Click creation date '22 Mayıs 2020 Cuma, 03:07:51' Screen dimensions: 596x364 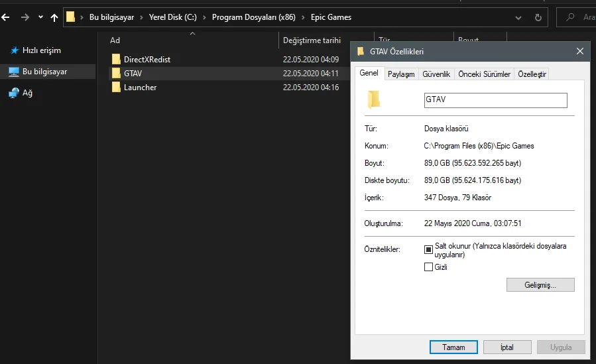coord(473,223)
